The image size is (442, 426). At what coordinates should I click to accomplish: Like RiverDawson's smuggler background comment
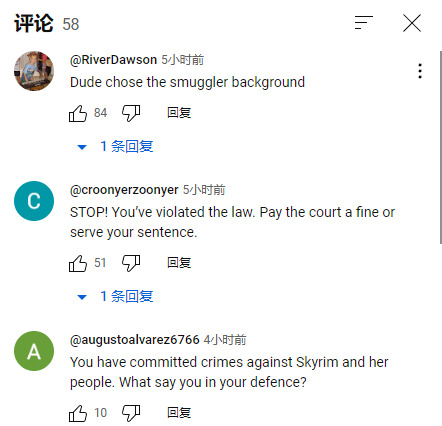(x=78, y=113)
